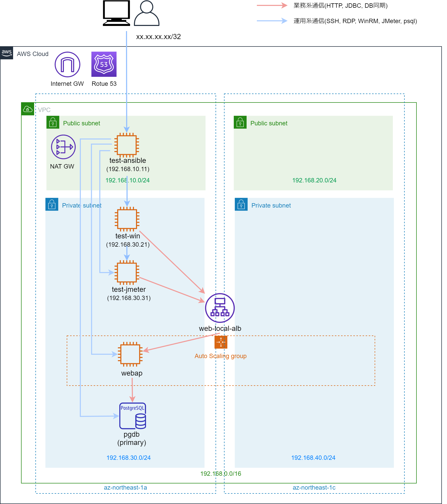Select the user person icon
Viewport: 447px width, 504px height.
147,13
